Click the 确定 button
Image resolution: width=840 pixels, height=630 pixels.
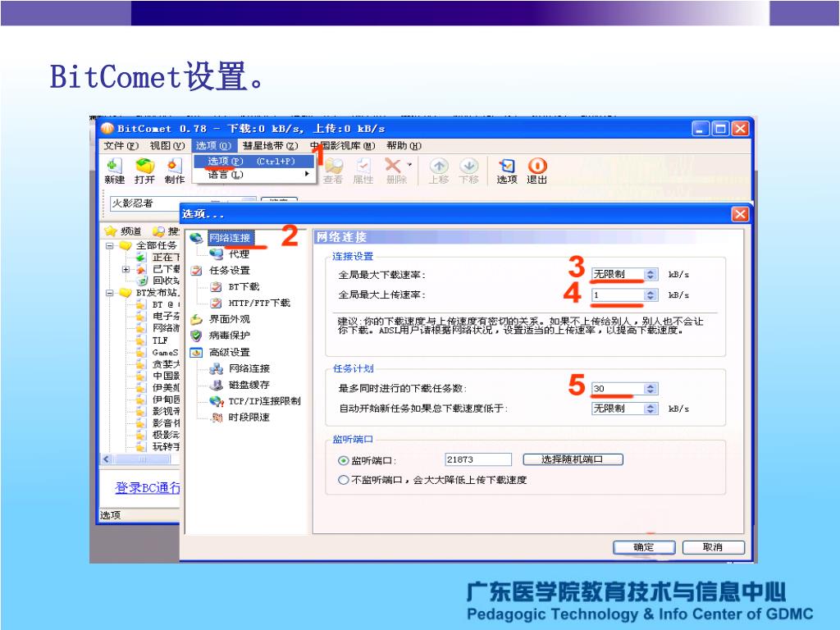click(643, 547)
